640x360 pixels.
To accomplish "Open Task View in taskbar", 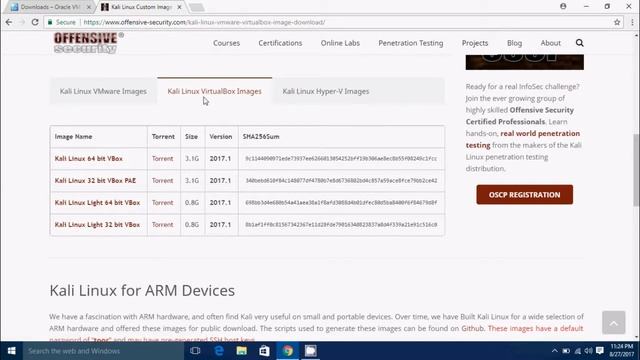I will (195, 351).
